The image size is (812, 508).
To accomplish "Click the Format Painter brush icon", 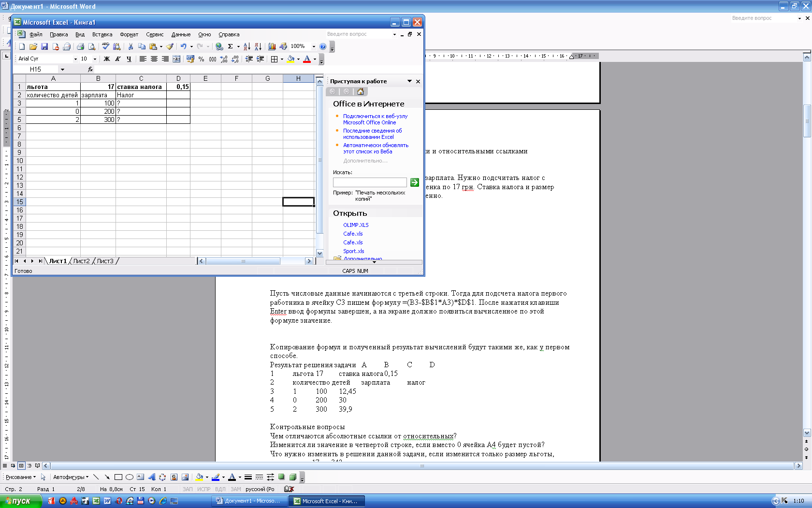I will click(170, 46).
